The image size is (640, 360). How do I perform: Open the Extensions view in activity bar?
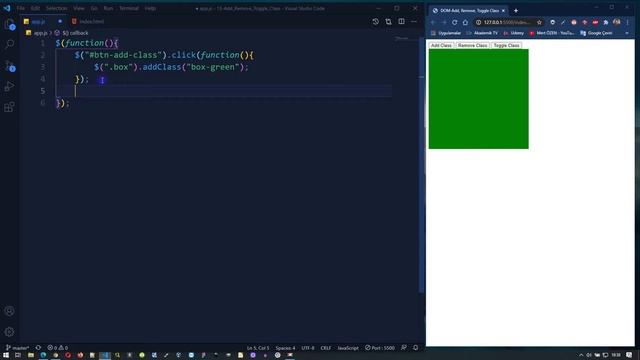pyautogui.click(x=9, y=107)
